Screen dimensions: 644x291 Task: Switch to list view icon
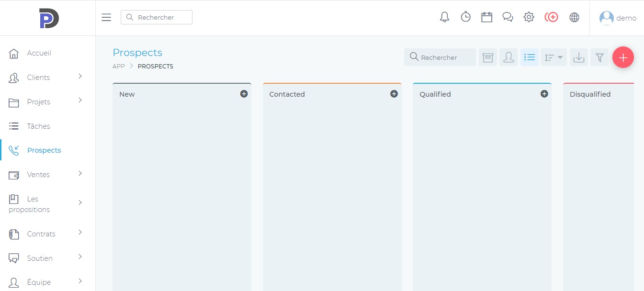(530, 57)
